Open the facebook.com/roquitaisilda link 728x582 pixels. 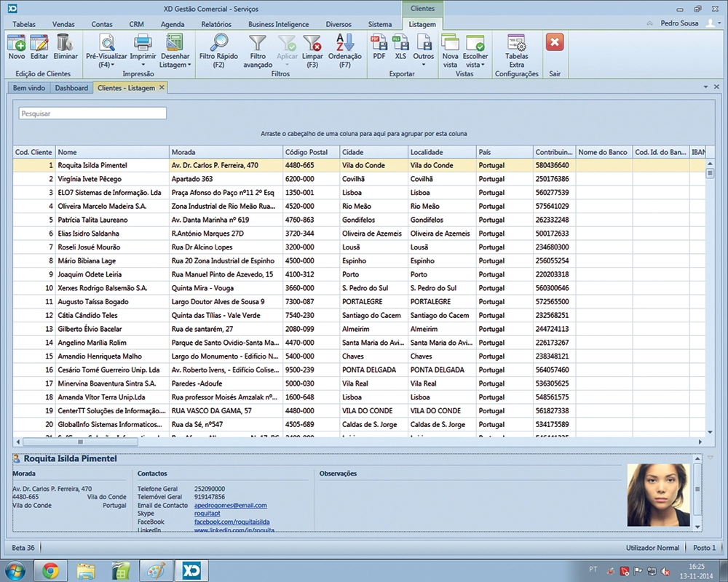(233, 522)
